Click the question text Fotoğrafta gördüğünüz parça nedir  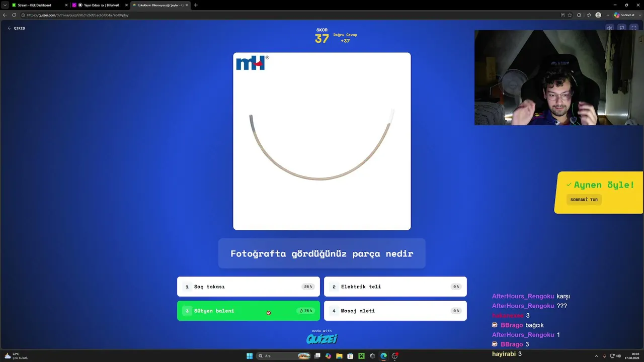(x=322, y=253)
